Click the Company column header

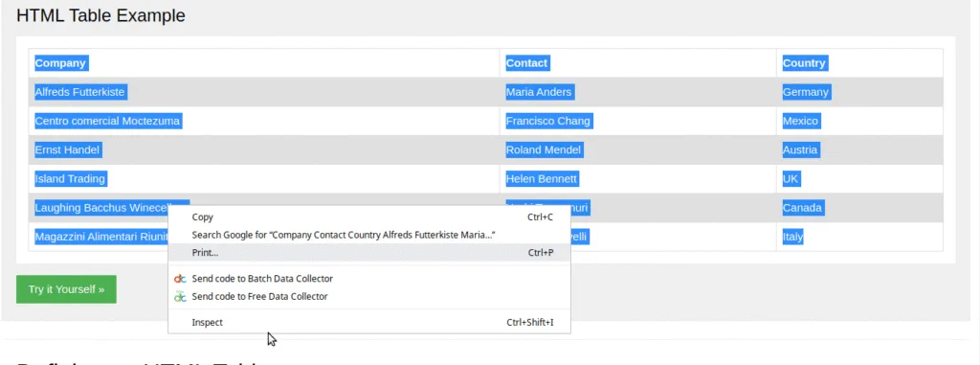point(60,62)
